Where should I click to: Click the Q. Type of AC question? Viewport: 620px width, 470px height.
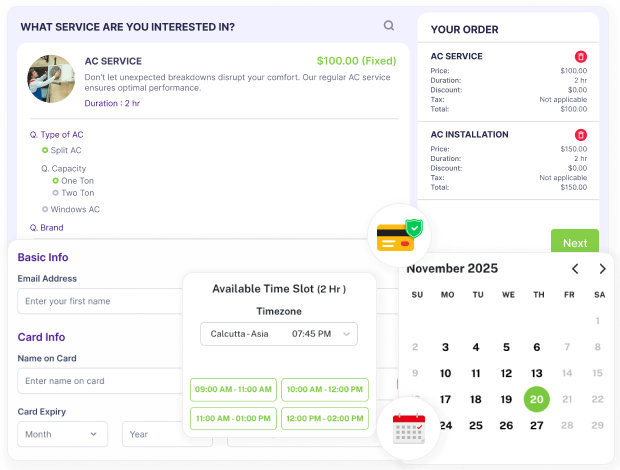point(57,135)
